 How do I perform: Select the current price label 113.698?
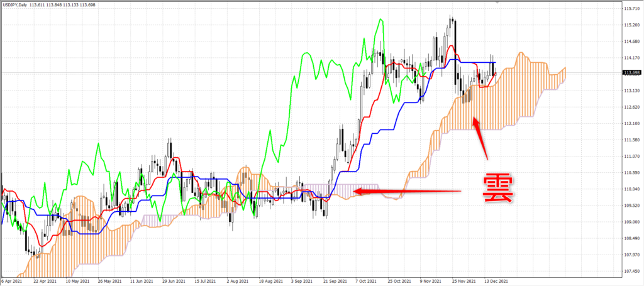632,73
